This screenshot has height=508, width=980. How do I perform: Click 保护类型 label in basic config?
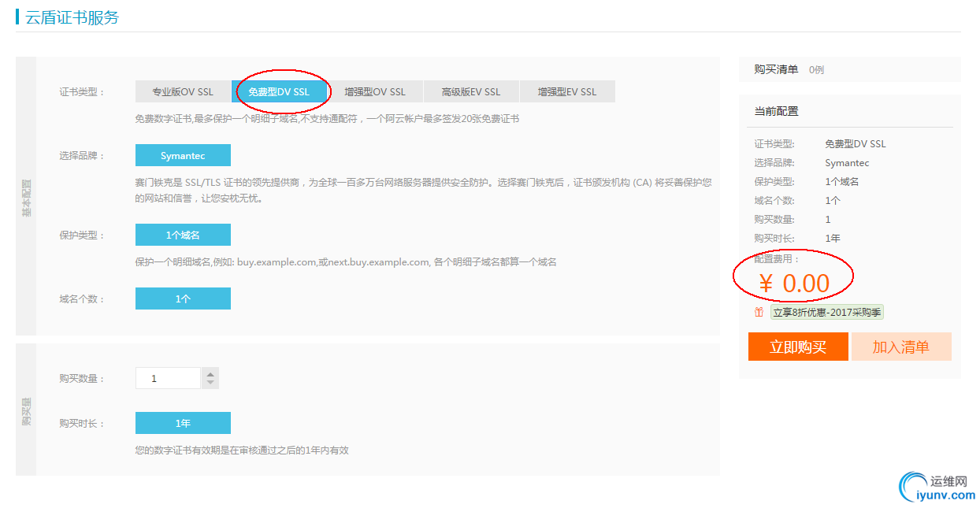point(82,235)
